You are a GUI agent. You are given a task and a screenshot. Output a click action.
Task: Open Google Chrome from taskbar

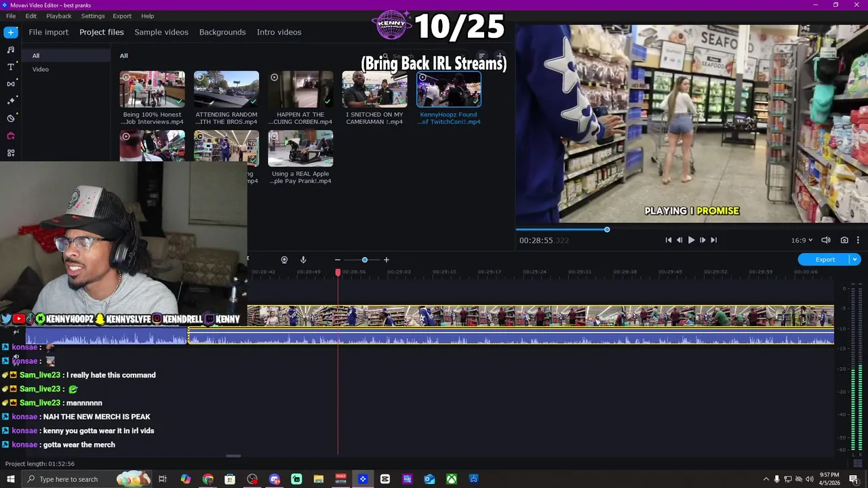point(208,479)
